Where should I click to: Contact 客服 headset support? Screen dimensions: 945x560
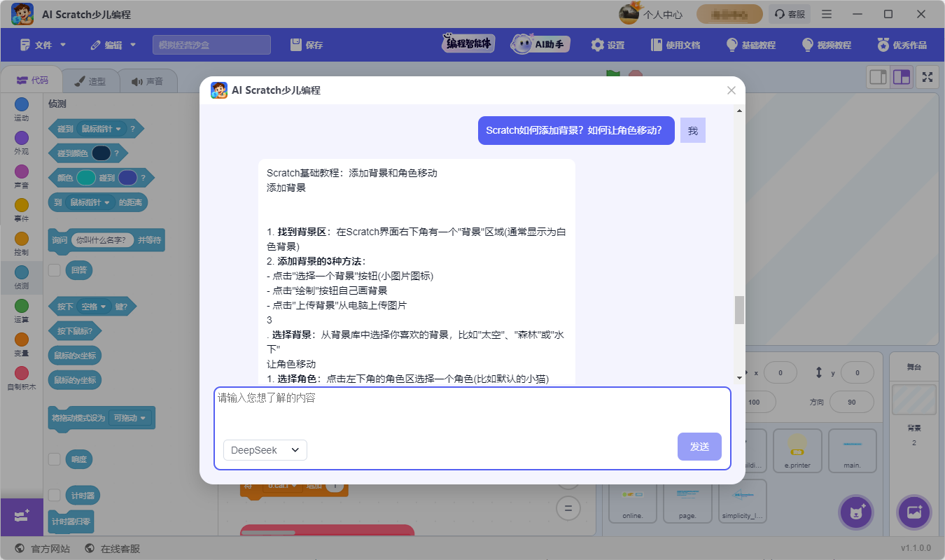tap(788, 14)
